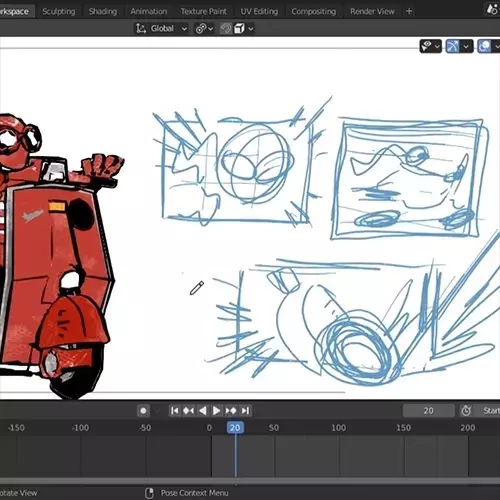
Task: Jump to next keyframe
Action: click(231, 411)
